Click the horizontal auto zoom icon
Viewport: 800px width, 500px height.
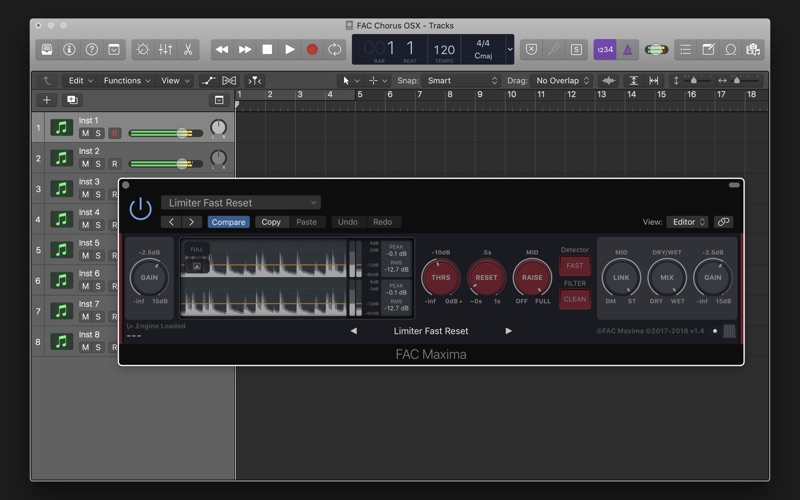pyautogui.click(x=654, y=81)
